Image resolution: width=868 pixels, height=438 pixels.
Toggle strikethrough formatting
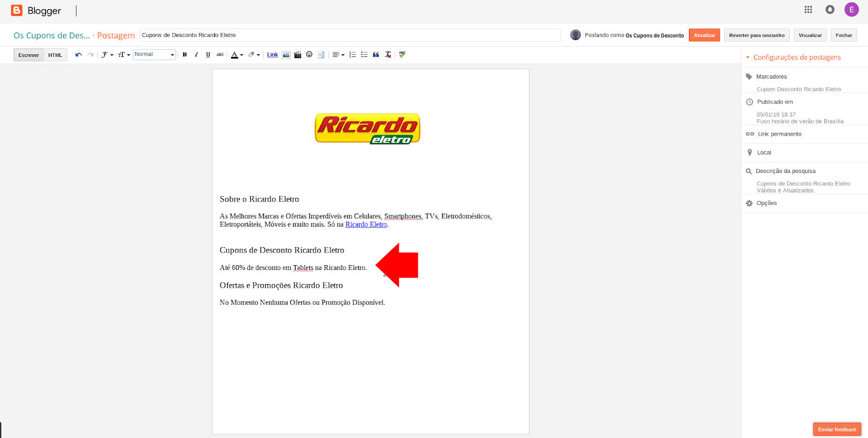tap(220, 55)
